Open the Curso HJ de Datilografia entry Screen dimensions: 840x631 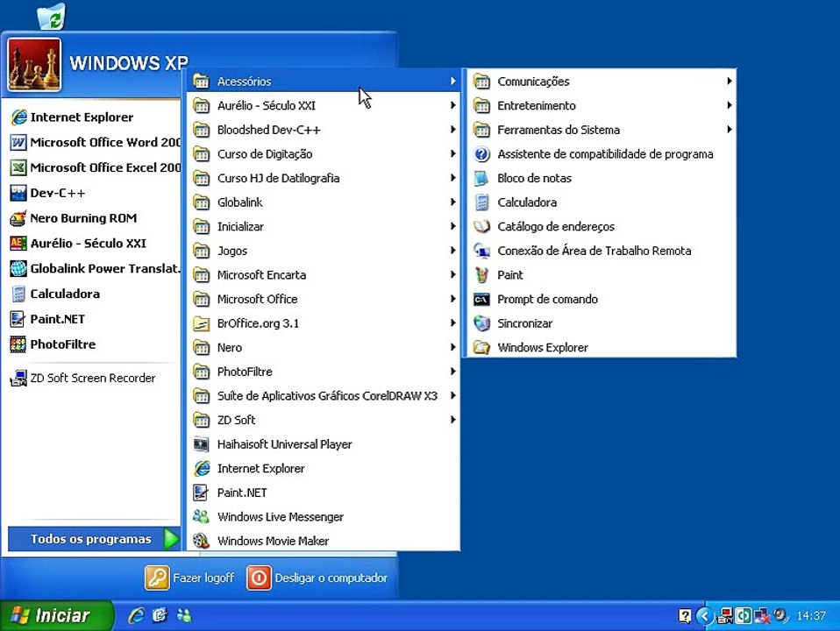323,179
